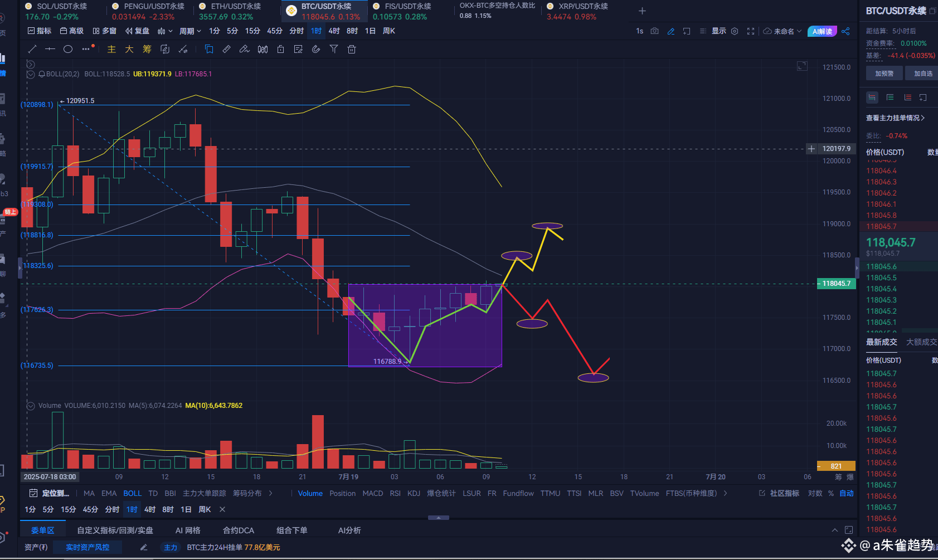
Task: Select the horizontal line drawing tool
Action: click(50, 49)
